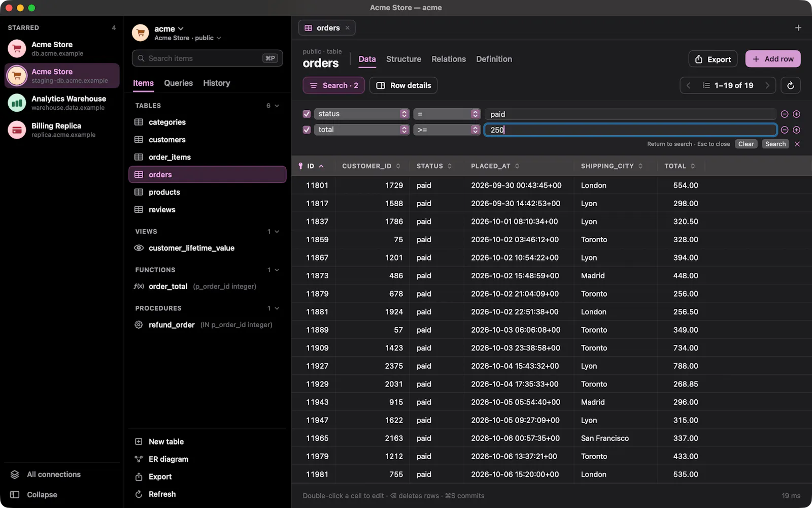The image size is (812, 508).
Task: Open the total column dropdown
Action: point(361,130)
